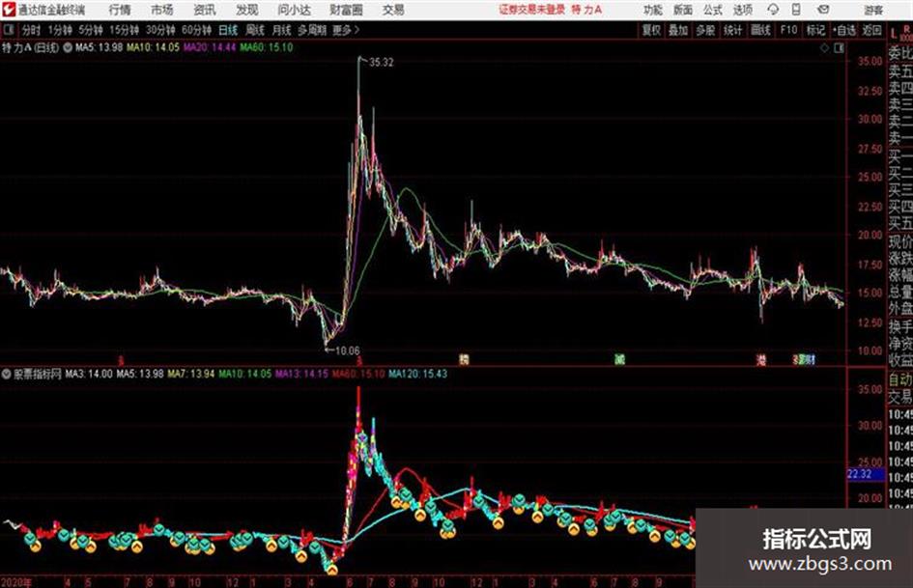Click the 统计 statistics button
Viewport: 913px width, 588px height.
732,30
